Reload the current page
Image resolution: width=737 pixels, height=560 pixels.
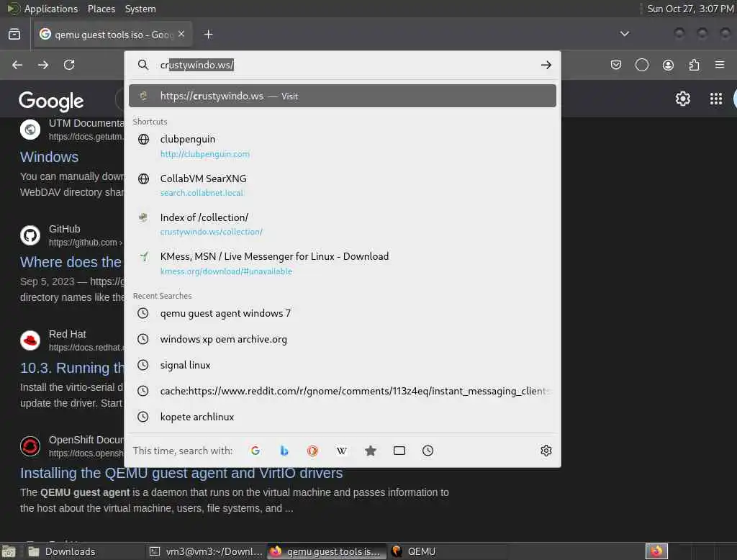[69, 65]
